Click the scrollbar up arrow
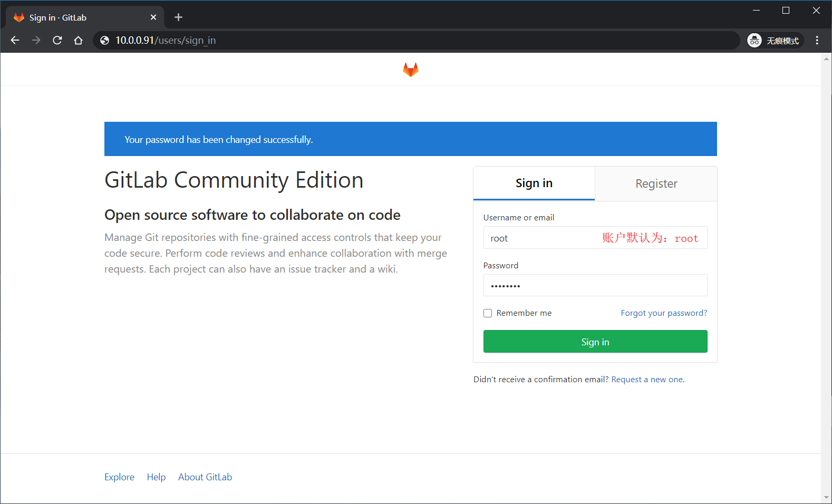Viewport: 832px width, 504px height. click(826, 59)
